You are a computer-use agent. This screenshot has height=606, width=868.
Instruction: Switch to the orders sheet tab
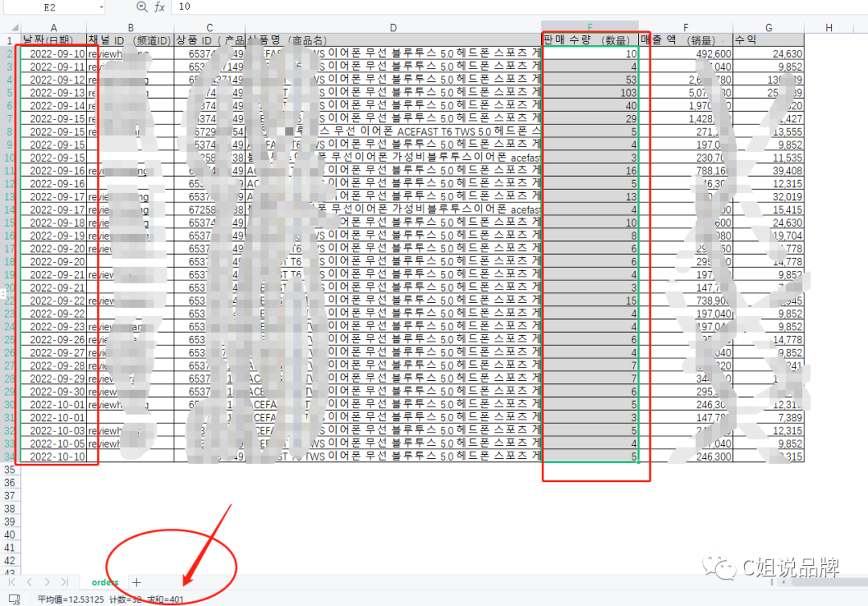click(x=104, y=582)
